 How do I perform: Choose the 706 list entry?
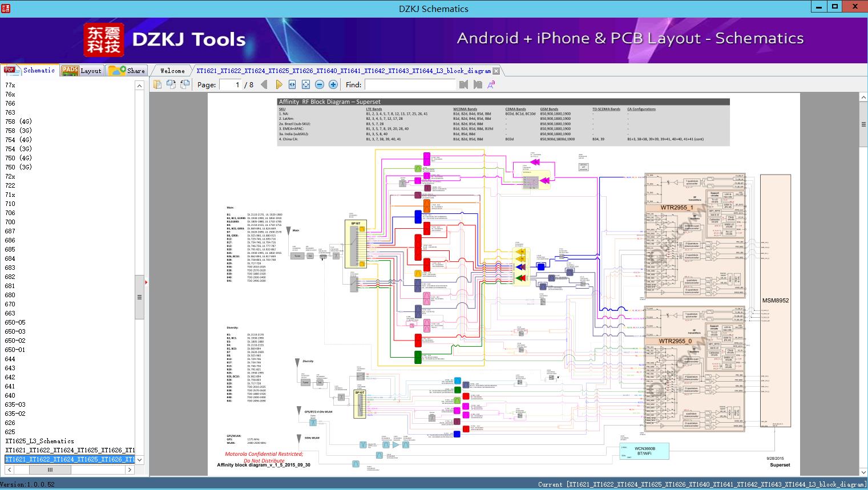pyautogui.click(x=10, y=213)
